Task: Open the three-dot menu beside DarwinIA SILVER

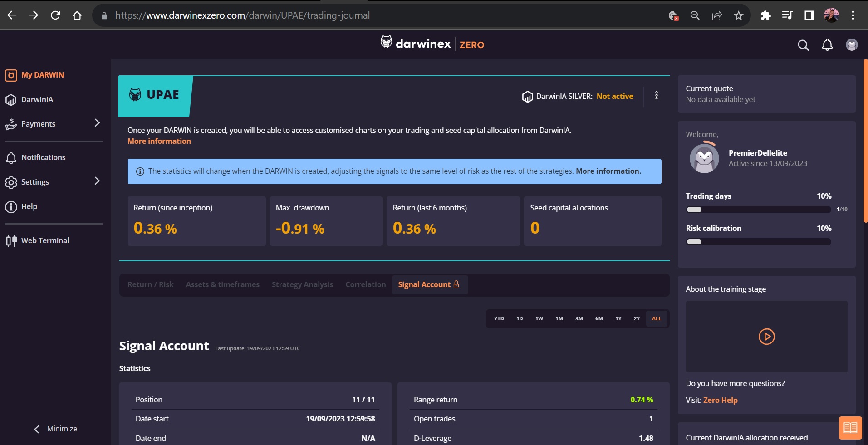Action: pos(656,96)
